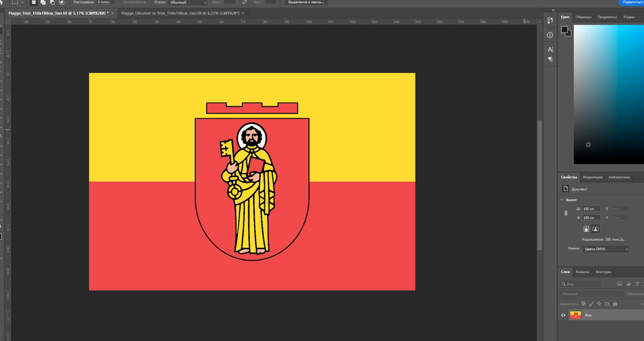Open the layer blend mode dropdown Обычные

[x=592, y=294]
